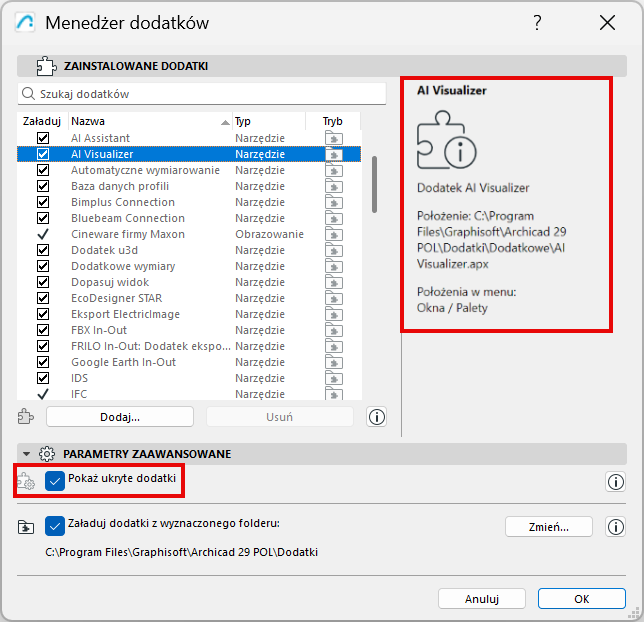Click the add-on puzzle icon beside Dodaj
This screenshot has height=622, width=644.
tap(26, 417)
